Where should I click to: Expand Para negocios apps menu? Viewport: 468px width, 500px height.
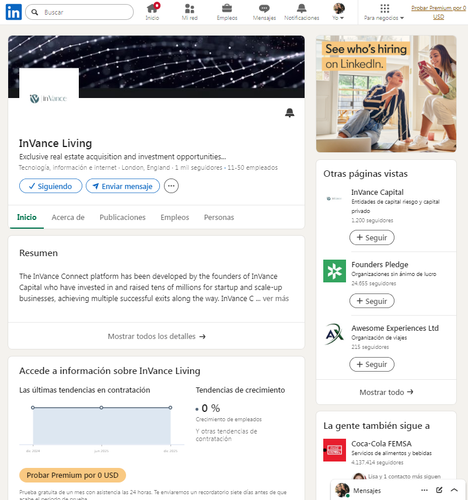[384, 12]
